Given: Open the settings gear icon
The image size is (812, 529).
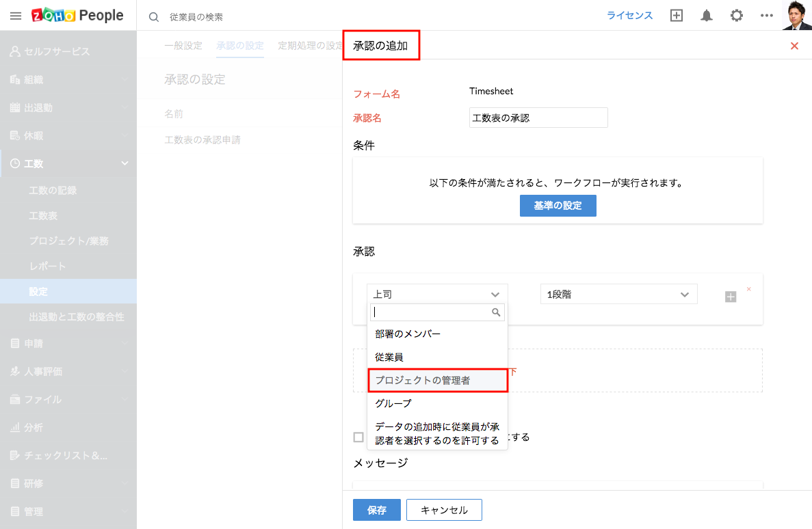Looking at the screenshot, I should [x=736, y=16].
